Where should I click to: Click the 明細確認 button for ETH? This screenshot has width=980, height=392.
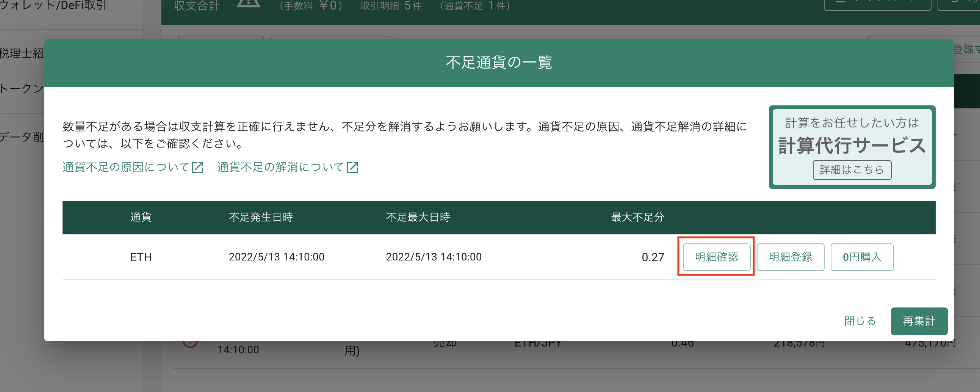716,257
